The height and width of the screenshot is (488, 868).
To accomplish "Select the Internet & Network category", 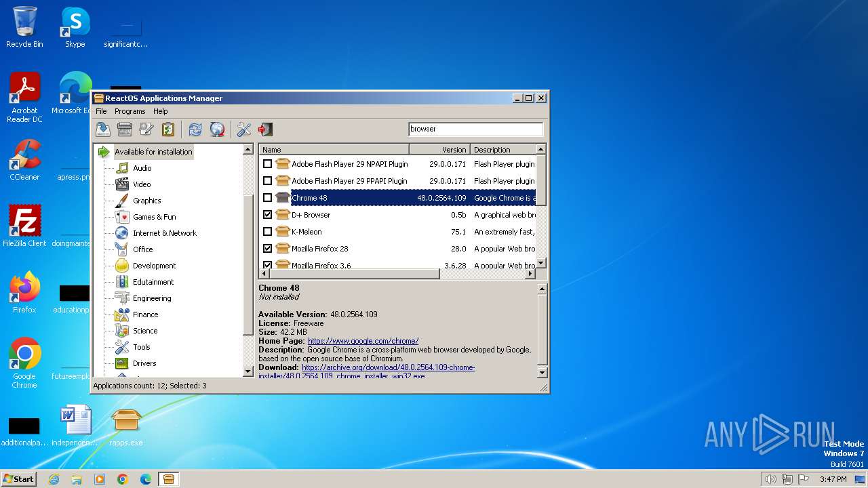I will click(164, 233).
